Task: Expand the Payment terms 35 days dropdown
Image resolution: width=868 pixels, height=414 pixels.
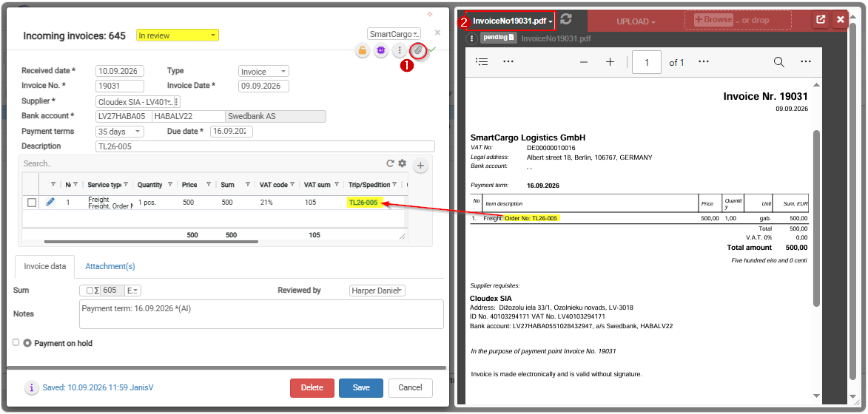Action: click(x=120, y=132)
